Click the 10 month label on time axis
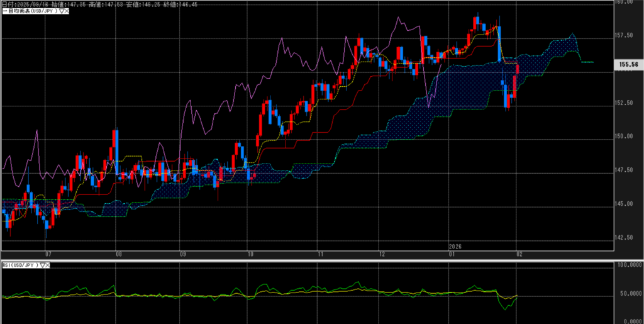 250,255
